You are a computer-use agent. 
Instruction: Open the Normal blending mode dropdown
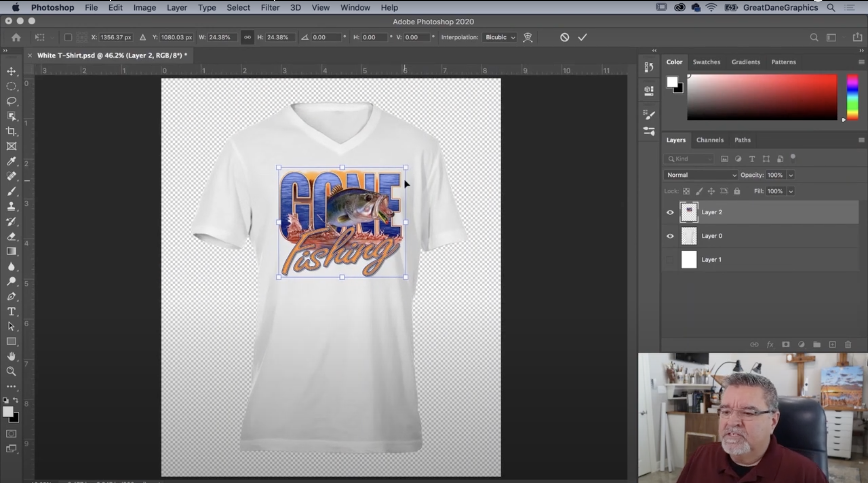(x=700, y=175)
